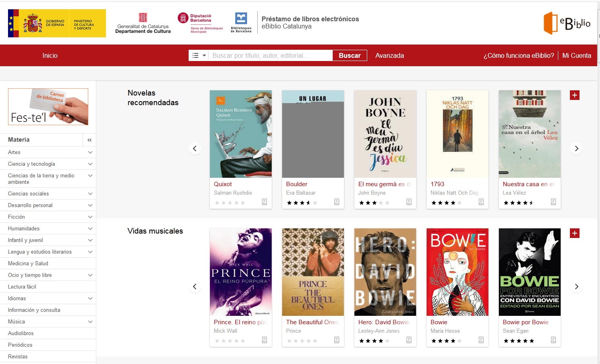Click the ebook format icon on 1793 card
Screen dimensions: 600x364
(481, 202)
